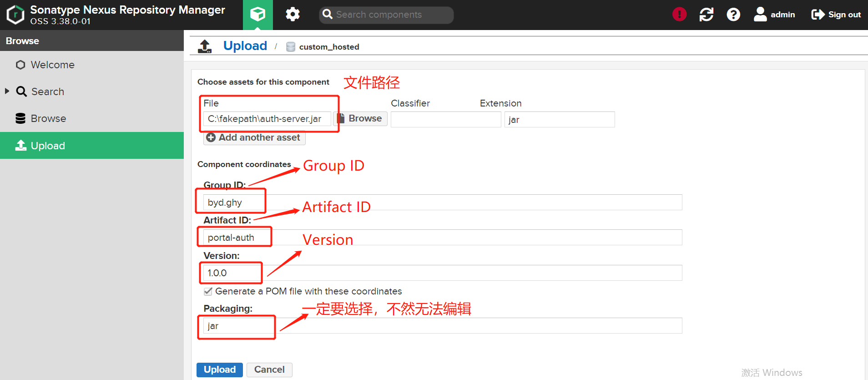Click the Browse panel header
868x380 pixels.
[92, 41]
